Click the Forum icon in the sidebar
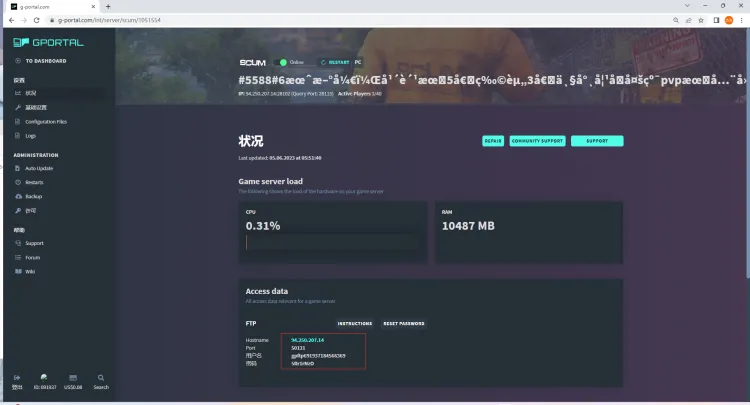The height and width of the screenshot is (405, 750). [17, 257]
